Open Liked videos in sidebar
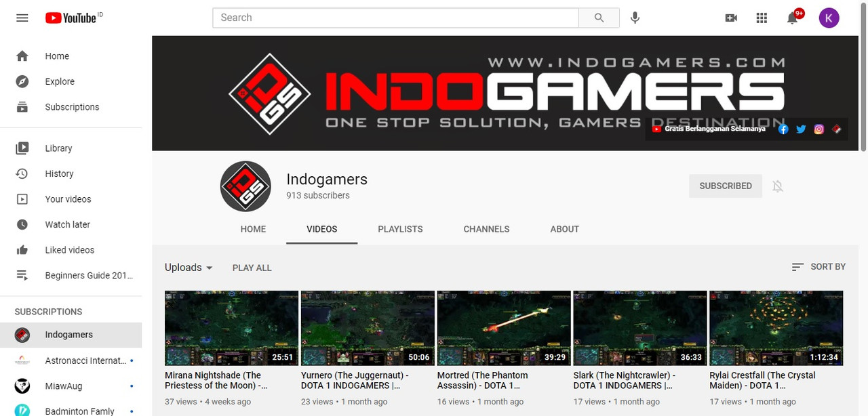This screenshot has width=868, height=416. [x=71, y=250]
